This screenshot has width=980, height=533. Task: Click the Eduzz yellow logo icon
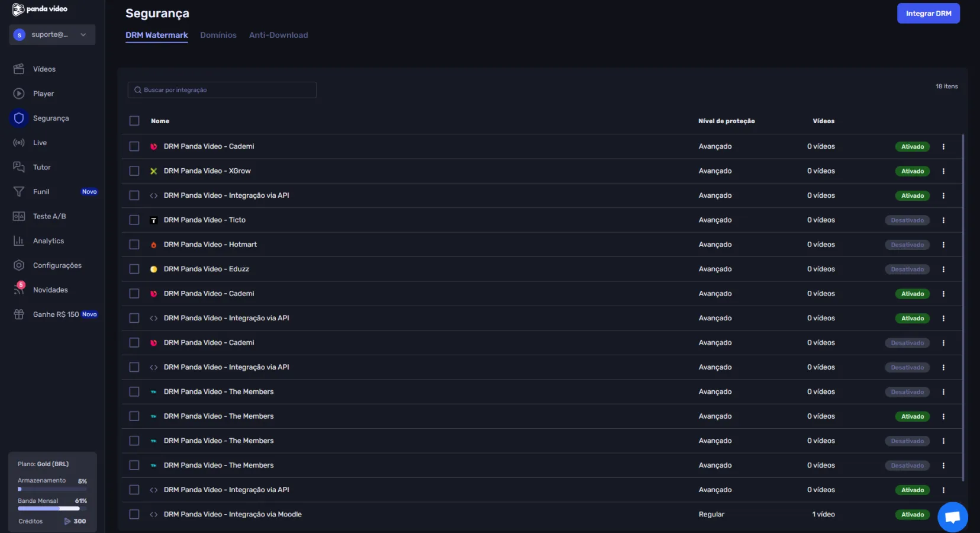click(x=154, y=269)
